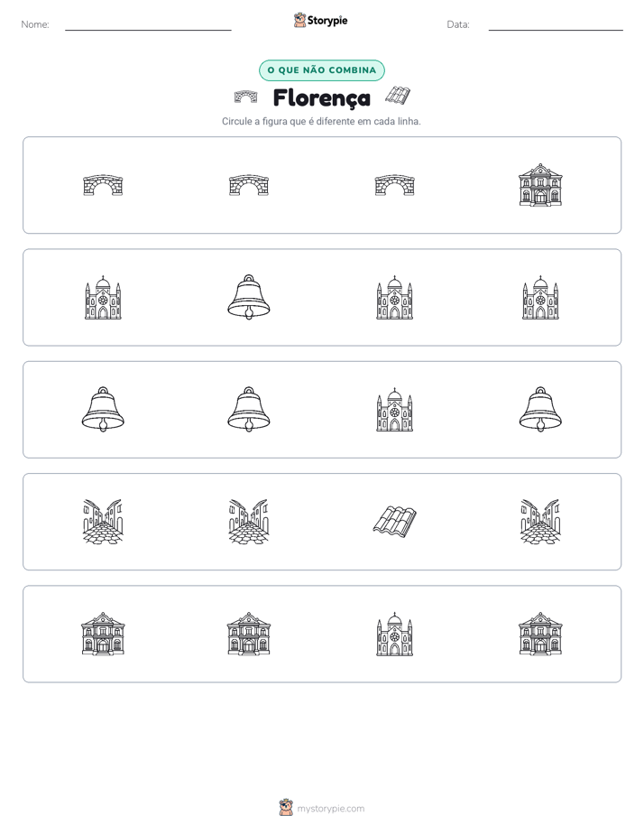Choose the roof tiles icon in row four
This screenshot has width=644, height=834.
[x=394, y=520]
